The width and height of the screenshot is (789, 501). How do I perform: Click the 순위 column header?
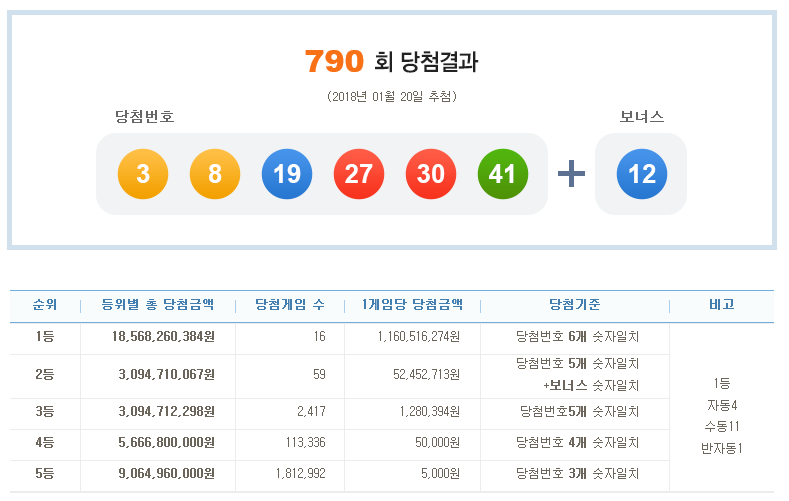pyautogui.click(x=45, y=305)
